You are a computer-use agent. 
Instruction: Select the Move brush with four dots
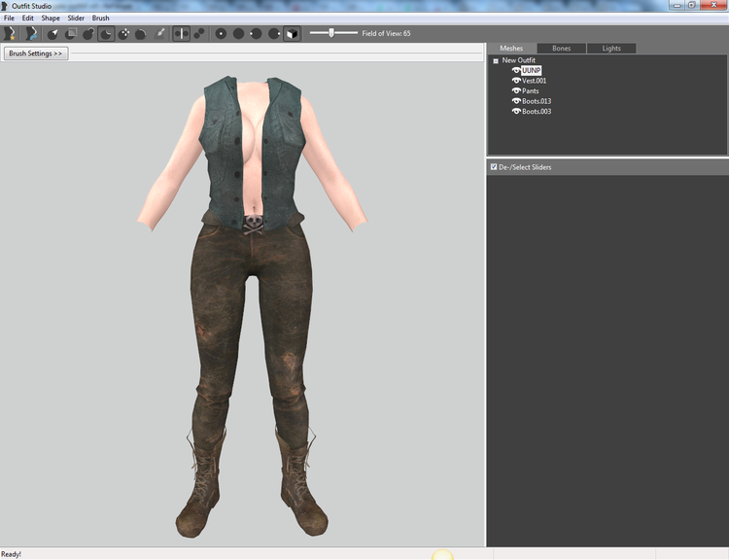(x=123, y=33)
